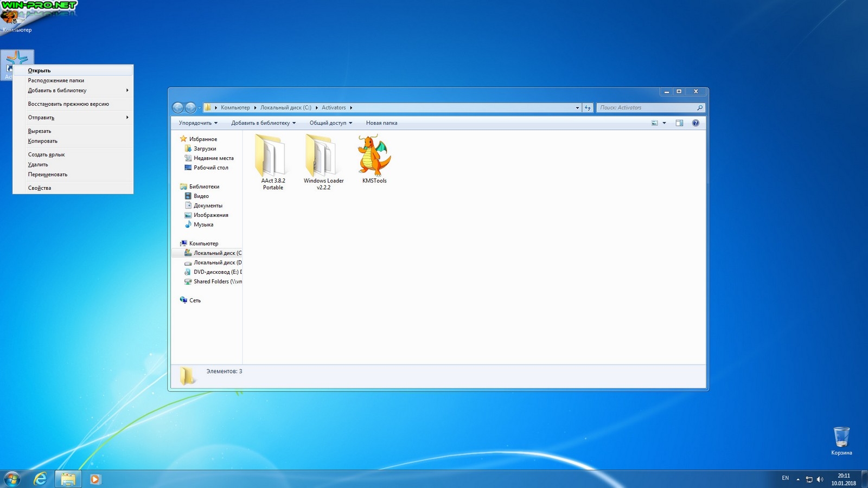Open the volume control in the tray
868x488 pixels.
[x=820, y=479]
